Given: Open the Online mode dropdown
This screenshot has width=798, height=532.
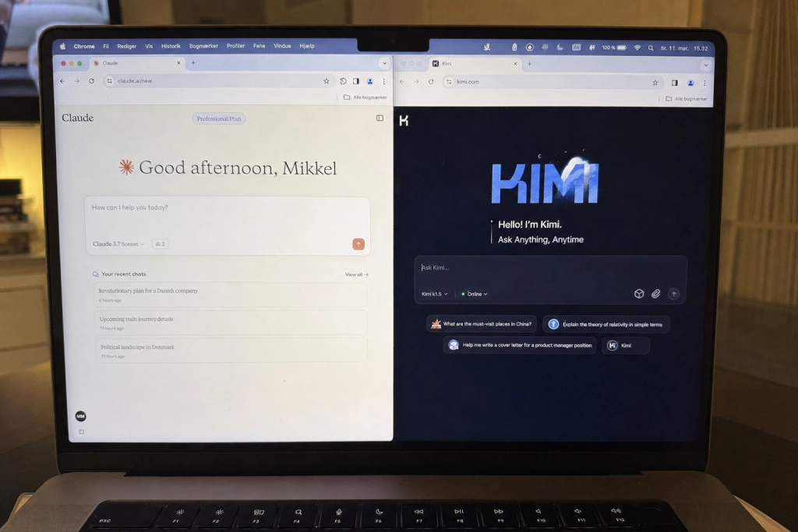Looking at the screenshot, I should tap(475, 294).
